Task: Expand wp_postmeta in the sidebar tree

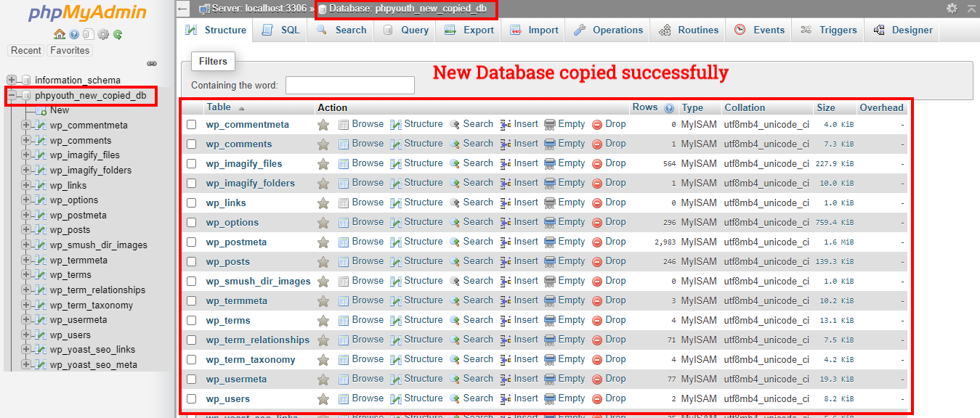Action: coord(26,216)
